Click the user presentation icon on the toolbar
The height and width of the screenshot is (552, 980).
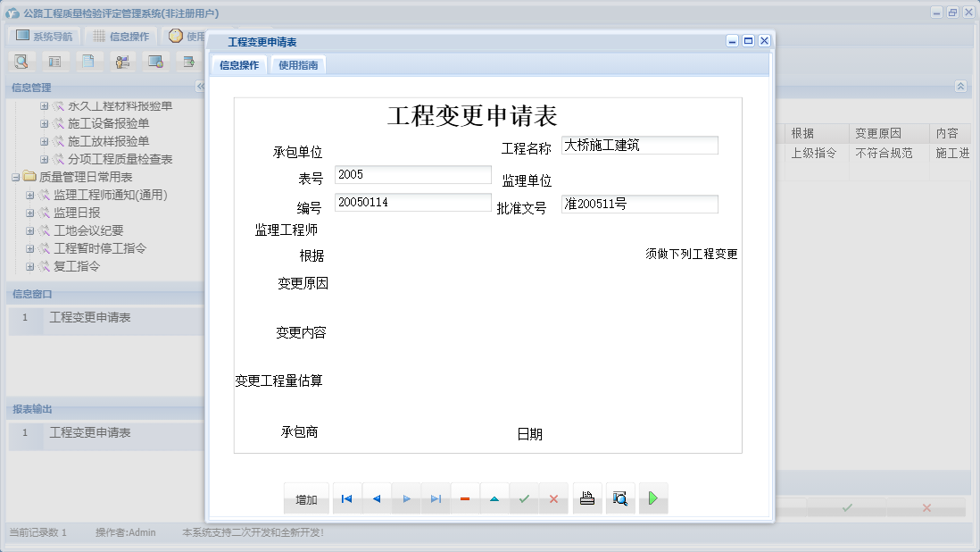tap(122, 61)
